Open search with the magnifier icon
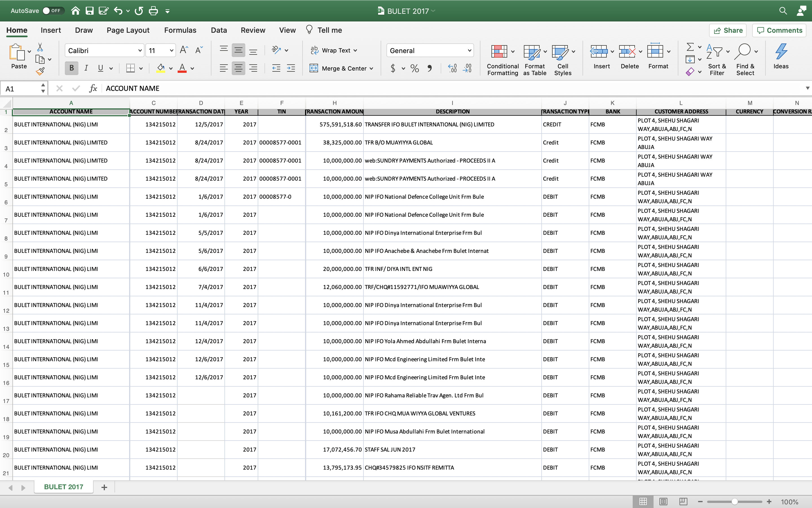 pyautogui.click(x=783, y=11)
